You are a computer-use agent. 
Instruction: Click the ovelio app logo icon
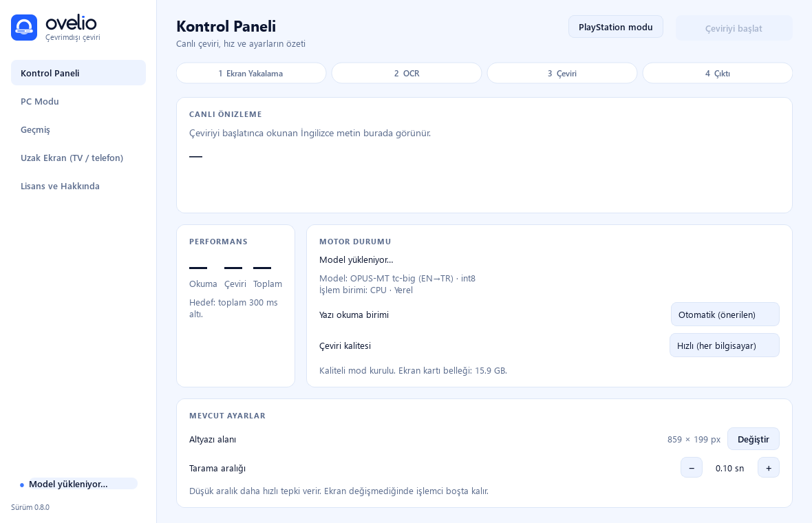[24, 28]
